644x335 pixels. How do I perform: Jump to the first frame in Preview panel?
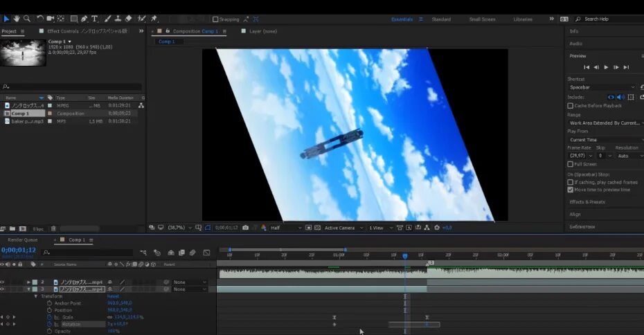(587, 67)
